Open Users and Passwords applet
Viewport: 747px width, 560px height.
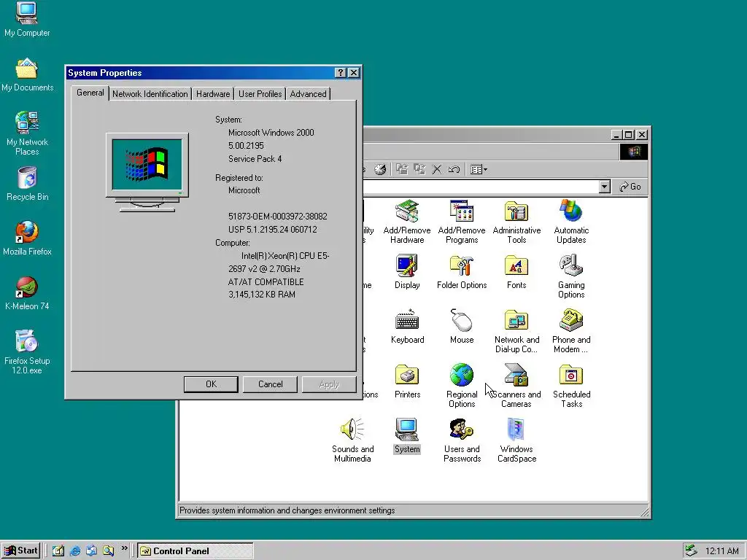(462, 440)
